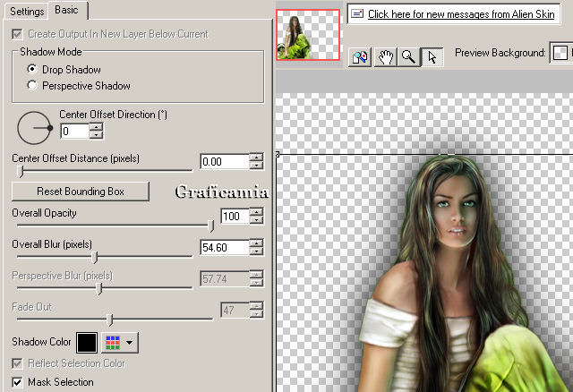Expand the shadow color preset dropdown arrow
This screenshot has width=573, height=392.
coord(129,342)
